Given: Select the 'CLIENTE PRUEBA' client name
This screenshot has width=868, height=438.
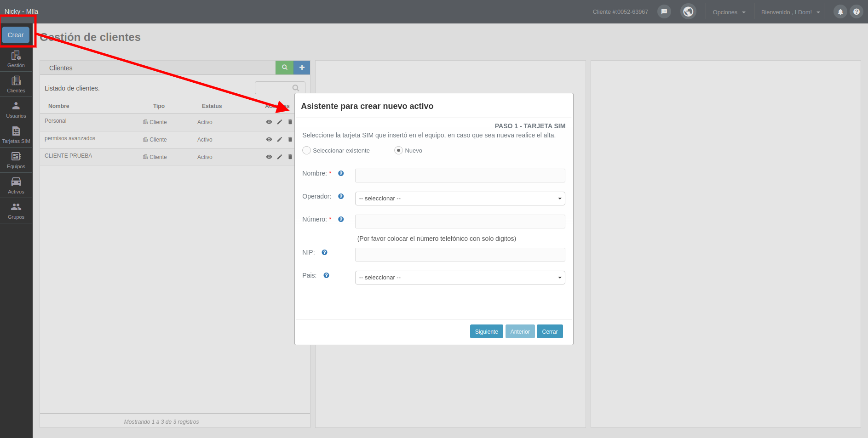Looking at the screenshot, I should click(69, 156).
